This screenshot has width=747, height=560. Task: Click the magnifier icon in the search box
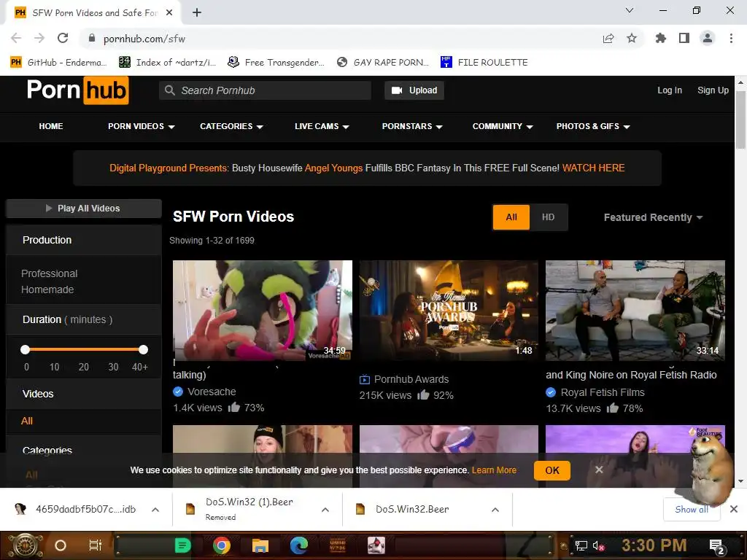pos(169,90)
